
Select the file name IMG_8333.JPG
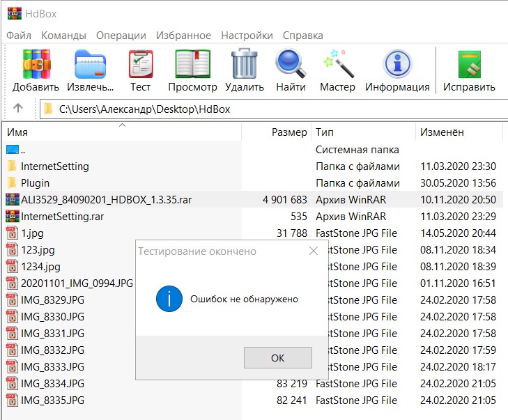pos(52,366)
